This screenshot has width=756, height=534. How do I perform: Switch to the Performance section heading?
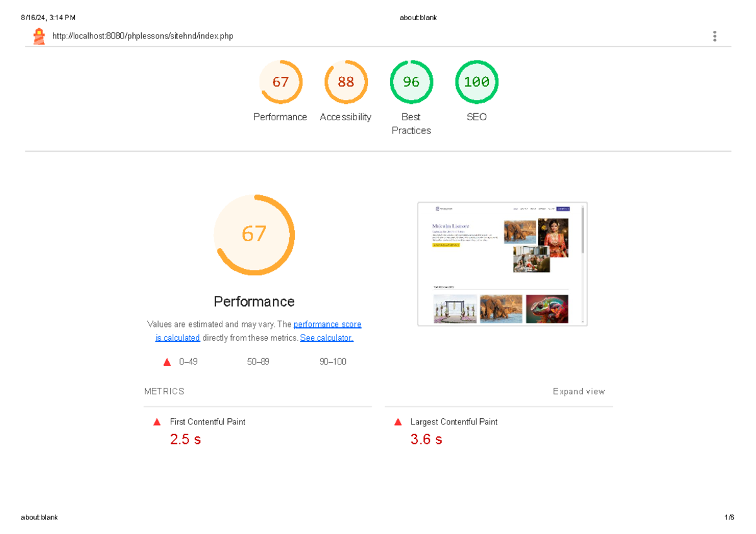click(254, 302)
